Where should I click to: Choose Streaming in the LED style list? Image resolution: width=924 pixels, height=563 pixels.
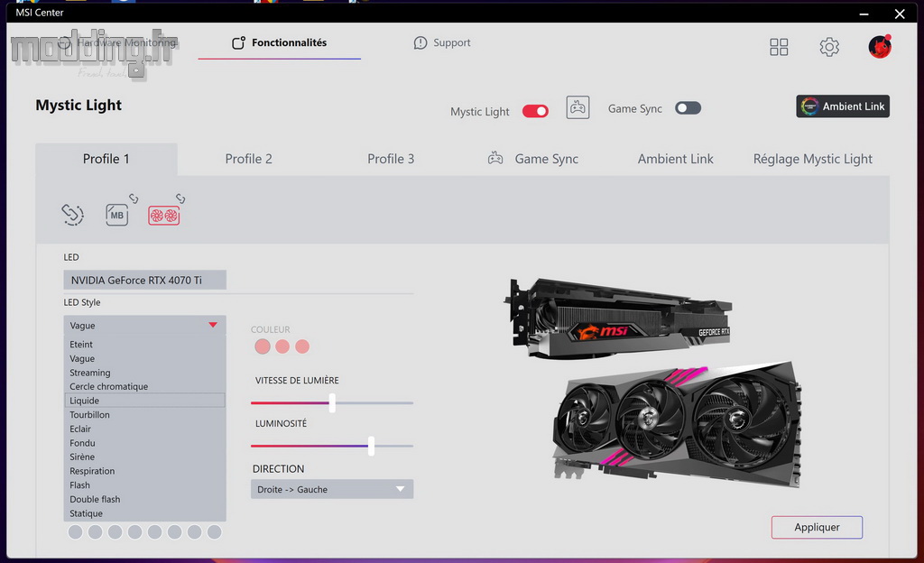(x=145, y=373)
